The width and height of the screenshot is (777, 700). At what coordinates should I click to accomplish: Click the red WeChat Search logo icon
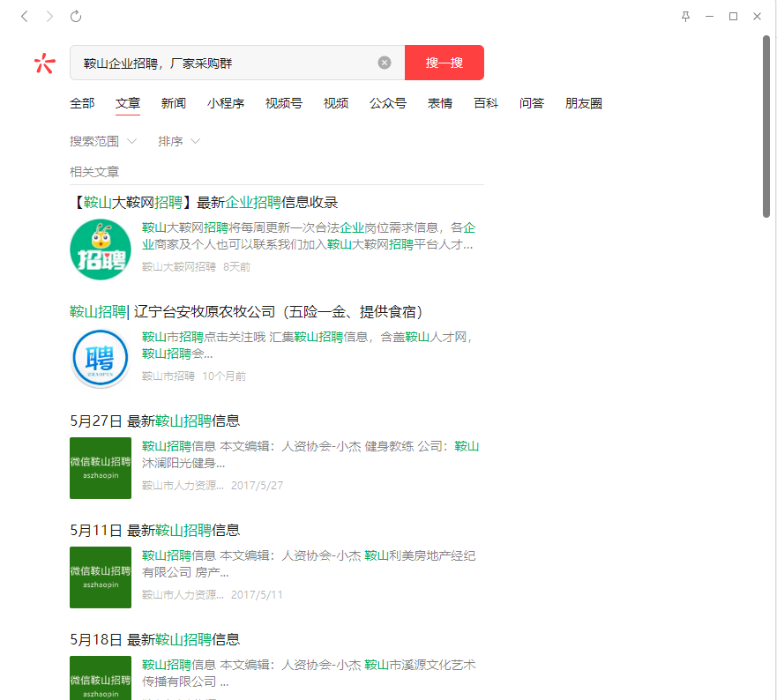pyautogui.click(x=45, y=63)
